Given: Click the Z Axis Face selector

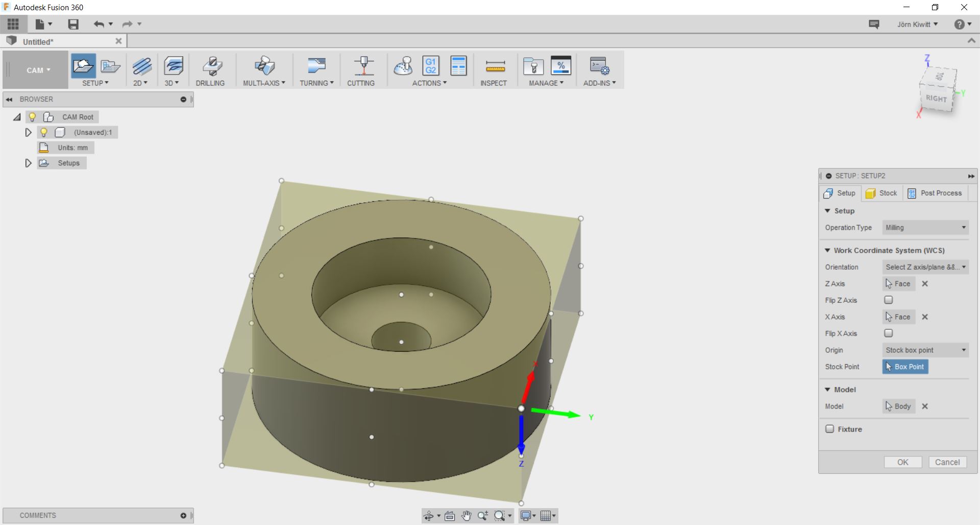Looking at the screenshot, I should (x=898, y=284).
